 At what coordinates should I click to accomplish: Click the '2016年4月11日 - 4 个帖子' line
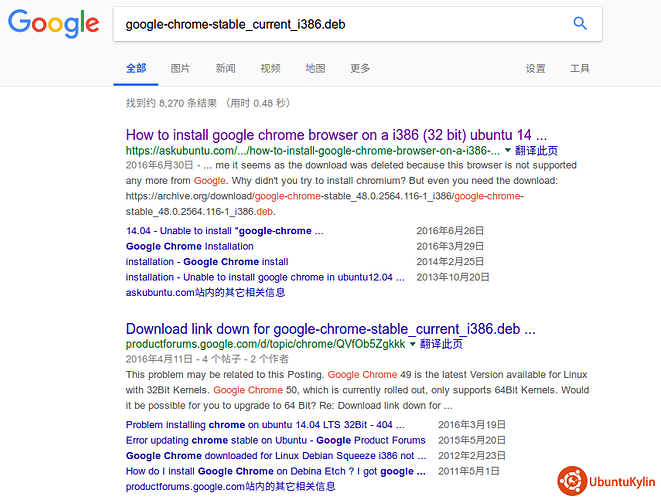(x=207, y=359)
